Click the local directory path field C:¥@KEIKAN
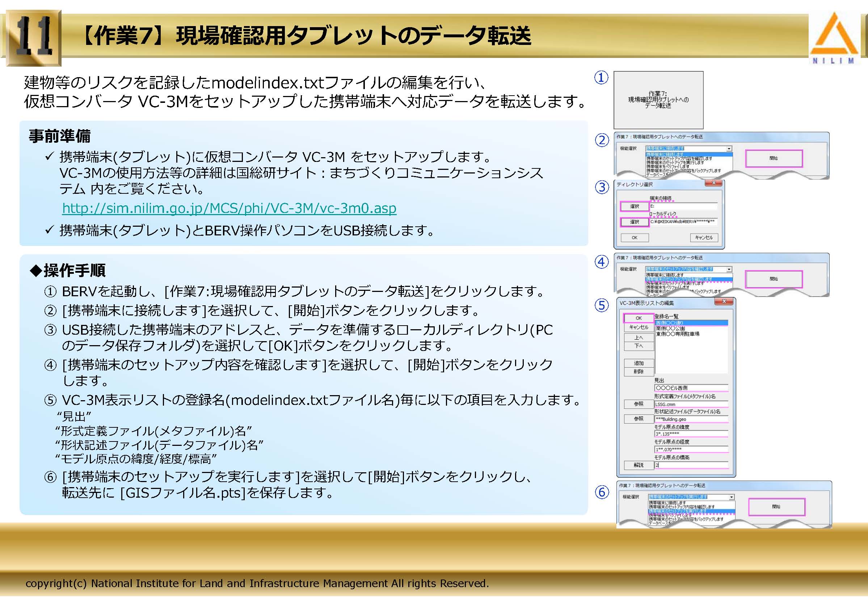Image resolution: width=868 pixels, height=611 pixels. (x=684, y=222)
